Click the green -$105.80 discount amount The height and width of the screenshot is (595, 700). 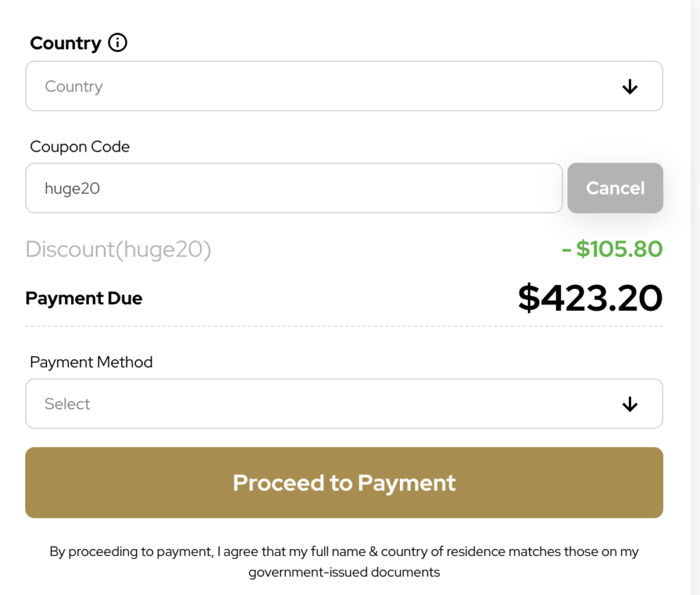pyautogui.click(x=612, y=249)
